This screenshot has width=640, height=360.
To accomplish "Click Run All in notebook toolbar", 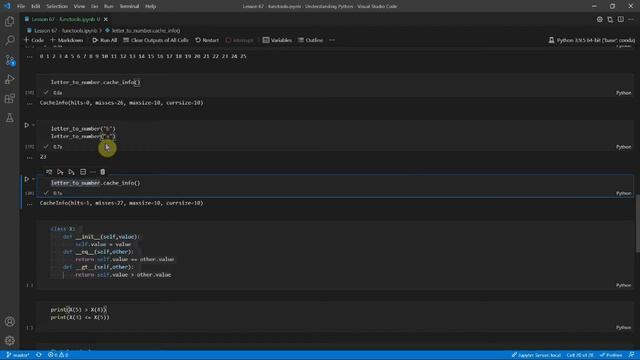I will [x=104, y=40].
